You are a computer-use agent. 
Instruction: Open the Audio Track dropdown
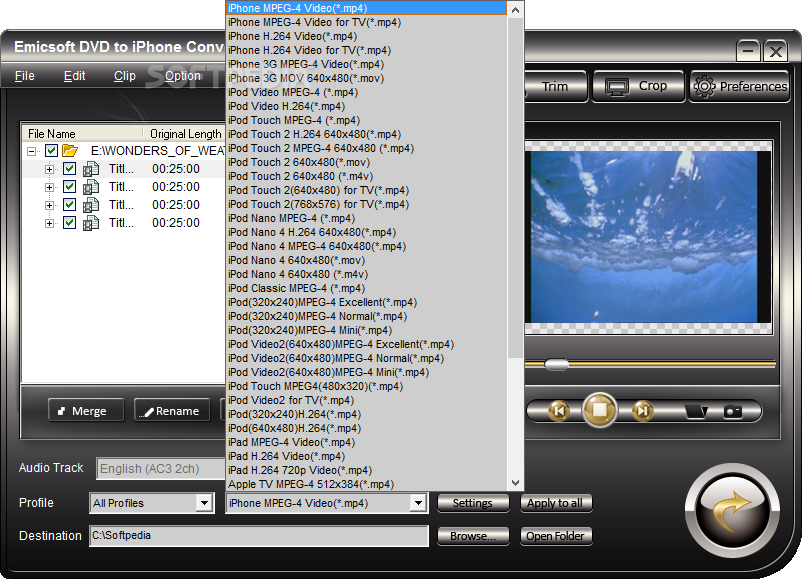point(161,469)
